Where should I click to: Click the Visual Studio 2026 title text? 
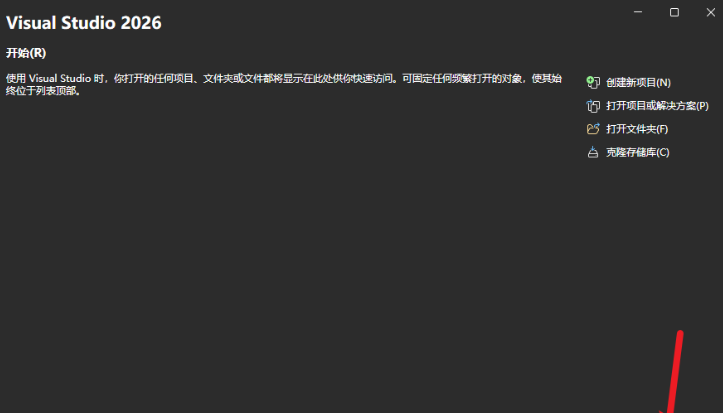83,23
